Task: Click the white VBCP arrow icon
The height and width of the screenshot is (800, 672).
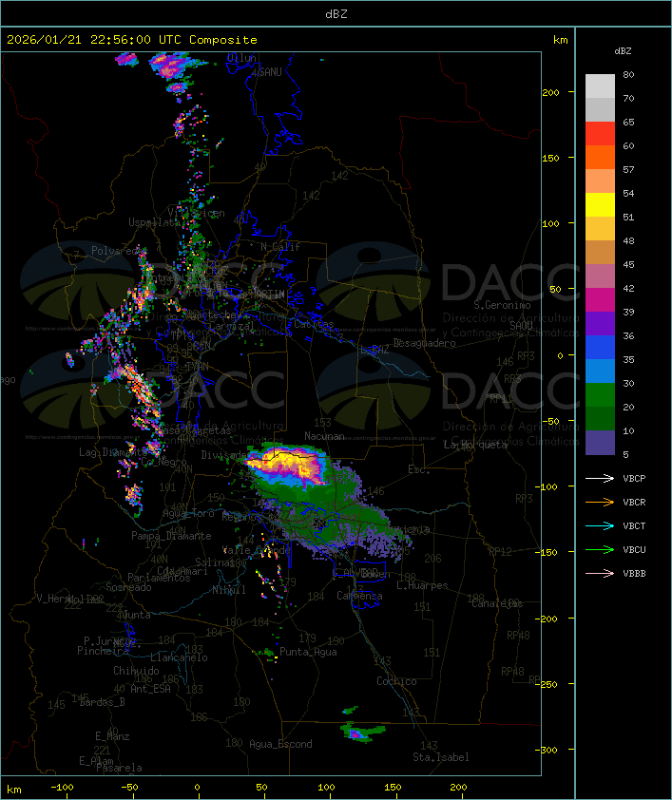Action: (600, 478)
